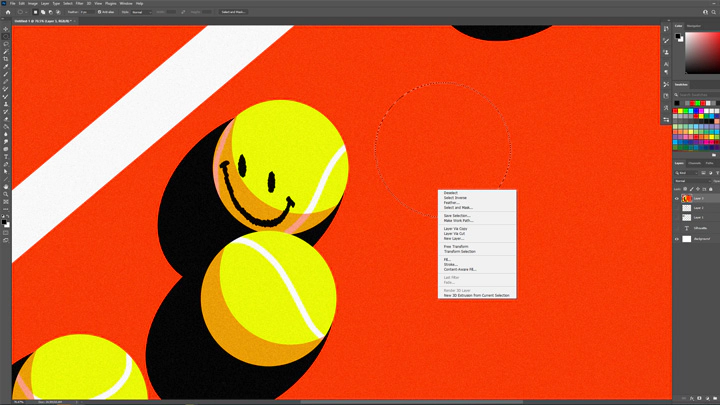
Task: Show Layer 1 visibility
Action: point(677,218)
